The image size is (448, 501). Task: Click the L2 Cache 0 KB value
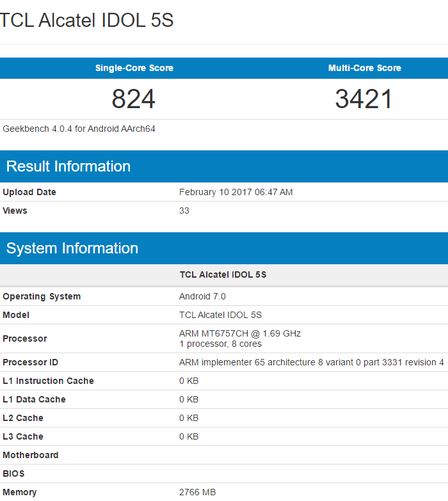pyautogui.click(x=189, y=418)
